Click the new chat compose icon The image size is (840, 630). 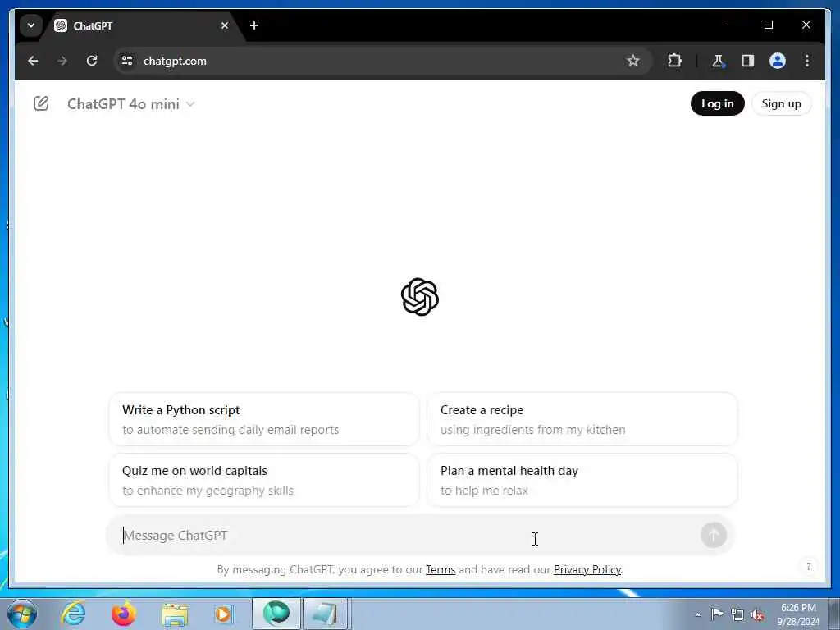pyautogui.click(x=41, y=103)
